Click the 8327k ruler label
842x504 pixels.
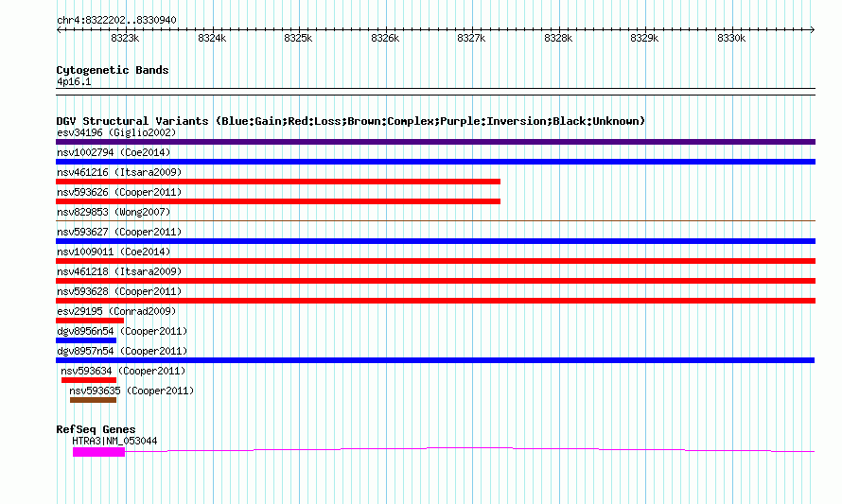click(x=471, y=38)
